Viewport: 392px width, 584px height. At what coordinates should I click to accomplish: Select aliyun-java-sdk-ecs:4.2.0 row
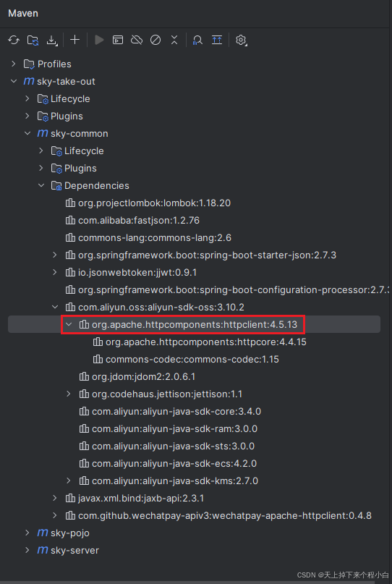tap(194, 464)
